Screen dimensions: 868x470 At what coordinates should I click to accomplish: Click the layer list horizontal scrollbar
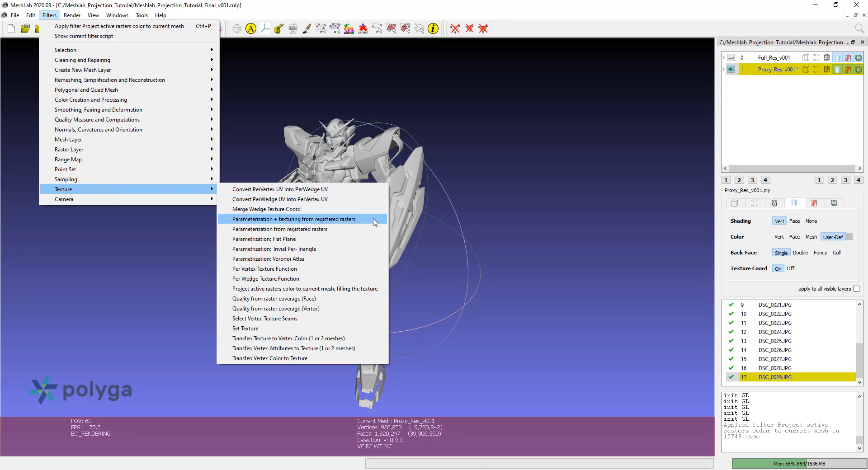[x=792, y=168]
